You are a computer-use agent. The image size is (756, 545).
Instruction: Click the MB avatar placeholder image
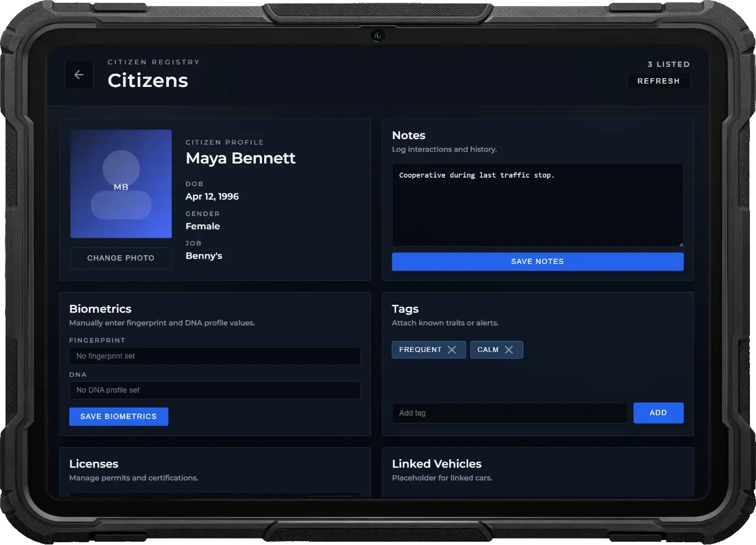point(120,184)
